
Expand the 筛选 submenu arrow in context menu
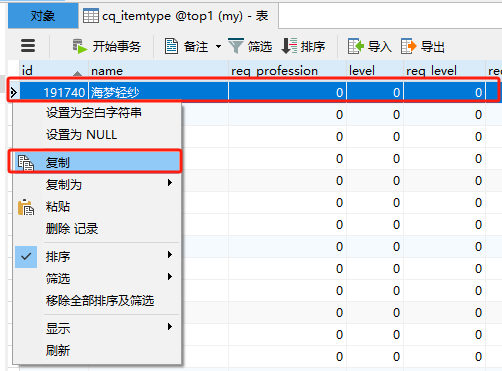pyautogui.click(x=170, y=277)
